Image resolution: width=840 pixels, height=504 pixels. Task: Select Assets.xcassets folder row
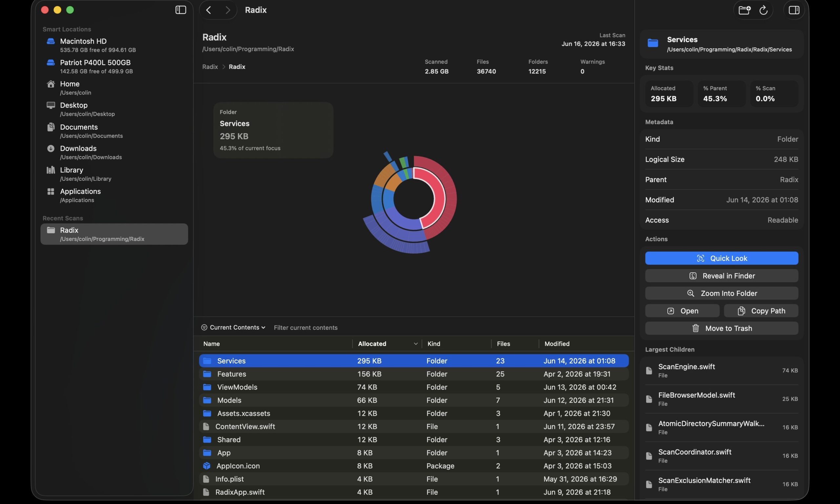click(413, 413)
